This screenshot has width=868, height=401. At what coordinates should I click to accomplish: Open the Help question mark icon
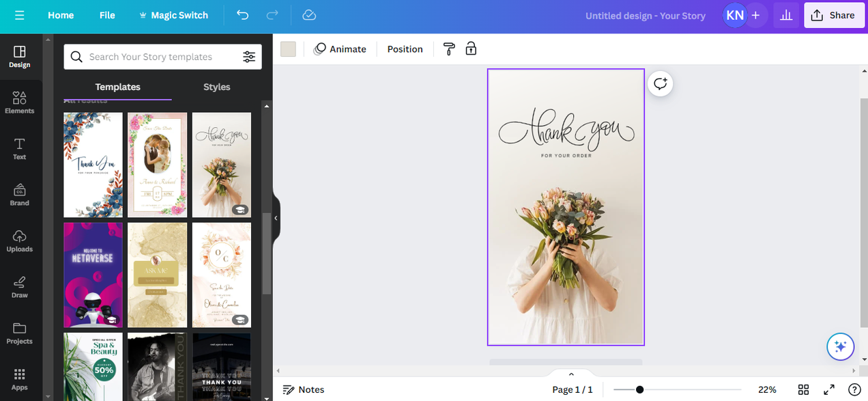tap(854, 389)
